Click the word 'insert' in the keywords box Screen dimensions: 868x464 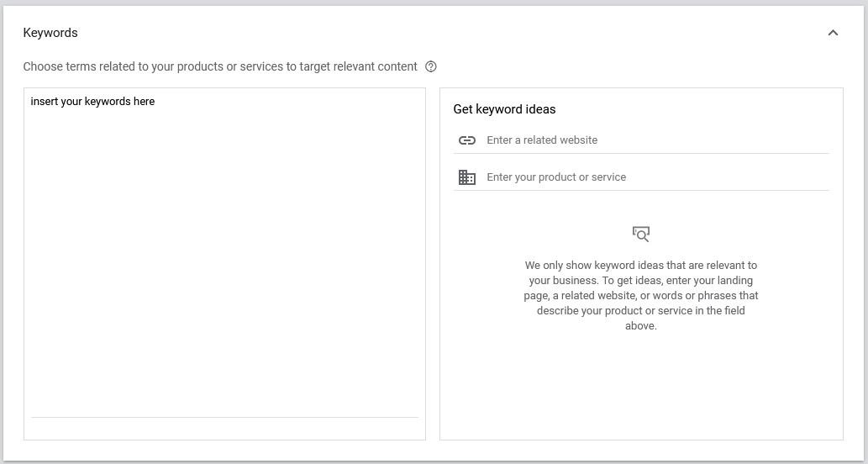pos(45,102)
